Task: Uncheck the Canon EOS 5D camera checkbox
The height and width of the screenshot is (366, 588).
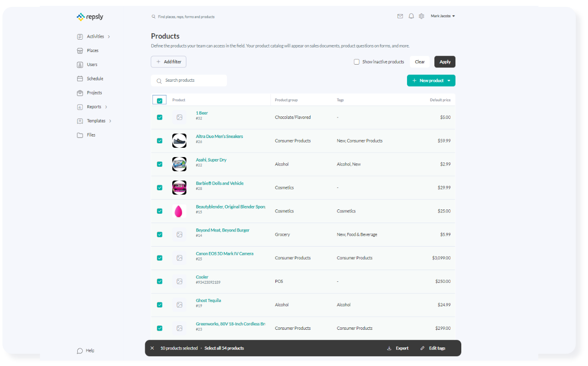Action: coord(159,258)
